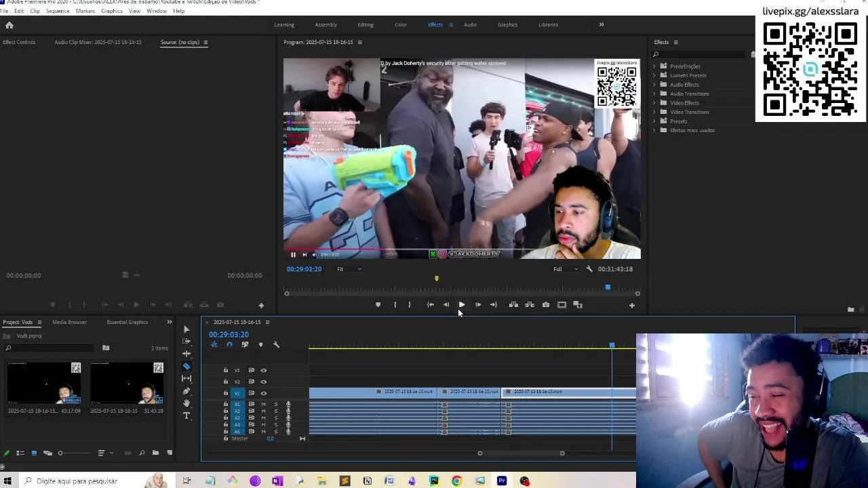
Task: Select the Selection tool arrow
Action: (x=186, y=329)
